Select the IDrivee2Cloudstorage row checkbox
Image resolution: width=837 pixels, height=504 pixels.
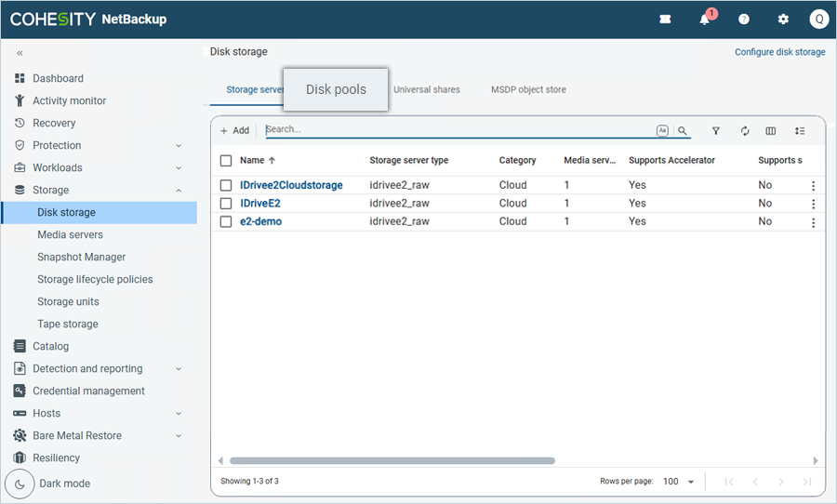coord(226,185)
